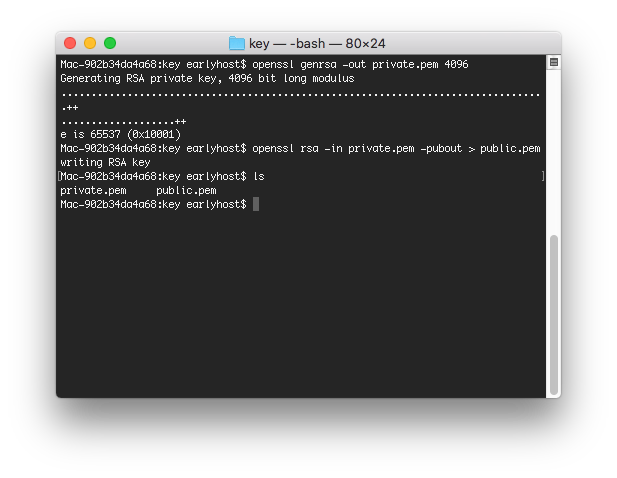617x478 pixels.
Task: Click the split pane icon above scrollbar
Action: click(x=554, y=63)
